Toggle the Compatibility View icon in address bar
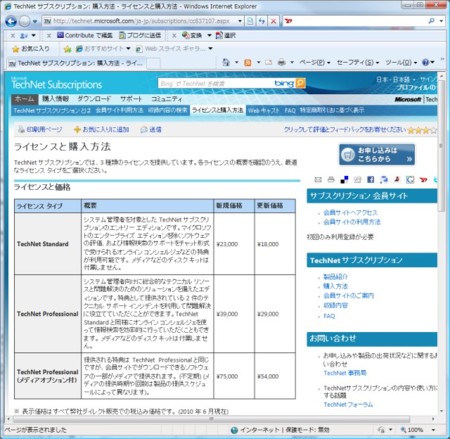The height and width of the screenshot is (439, 450). 250,21
